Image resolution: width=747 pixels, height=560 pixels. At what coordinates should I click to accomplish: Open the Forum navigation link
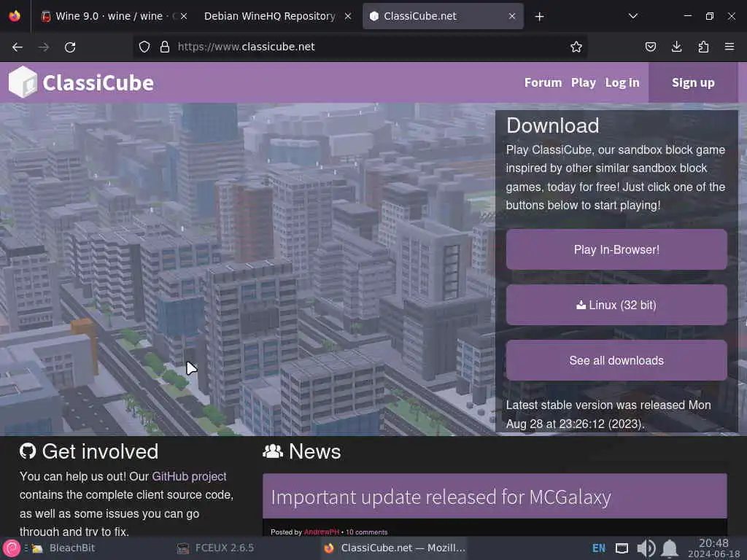pyautogui.click(x=543, y=82)
